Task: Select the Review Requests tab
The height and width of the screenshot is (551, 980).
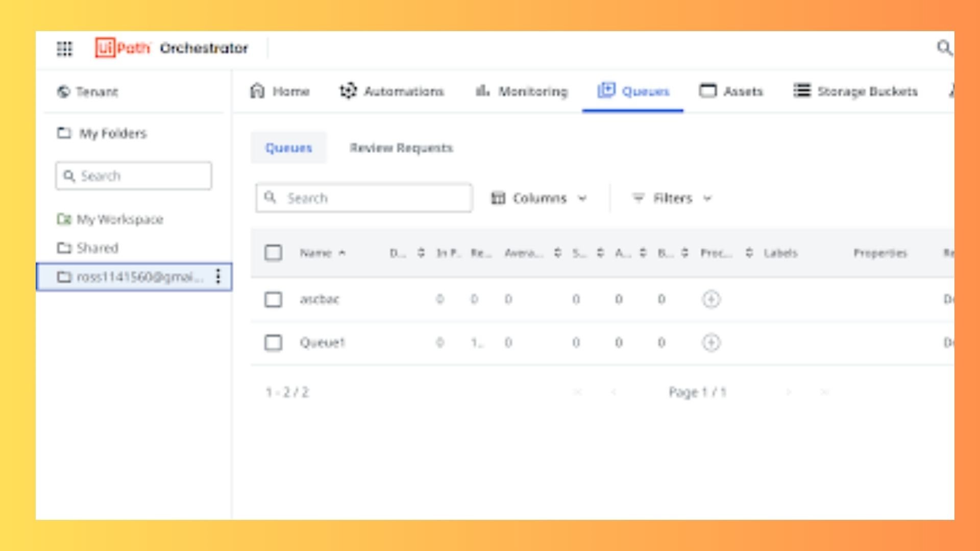Action: (x=401, y=147)
